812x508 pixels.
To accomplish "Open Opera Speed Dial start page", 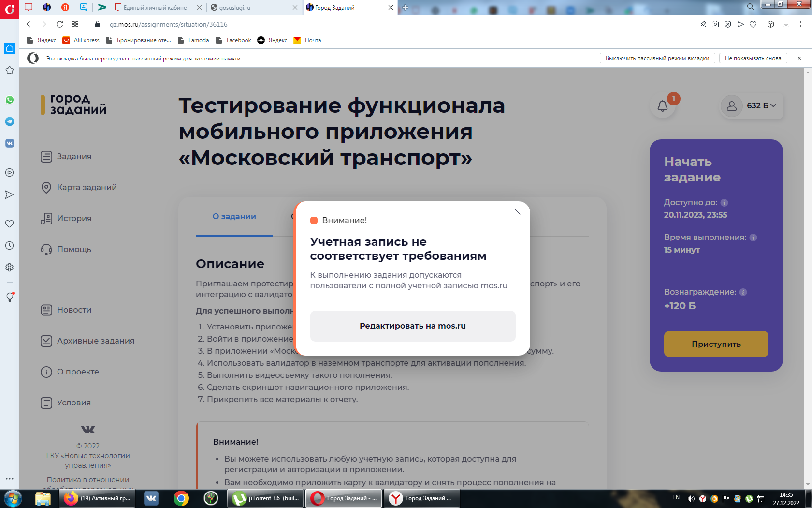I will point(75,24).
